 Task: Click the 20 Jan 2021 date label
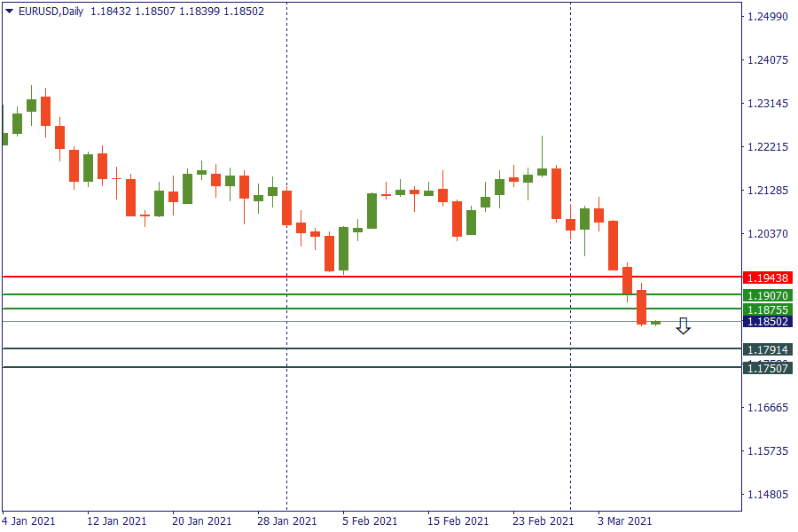click(x=201, y=521)
